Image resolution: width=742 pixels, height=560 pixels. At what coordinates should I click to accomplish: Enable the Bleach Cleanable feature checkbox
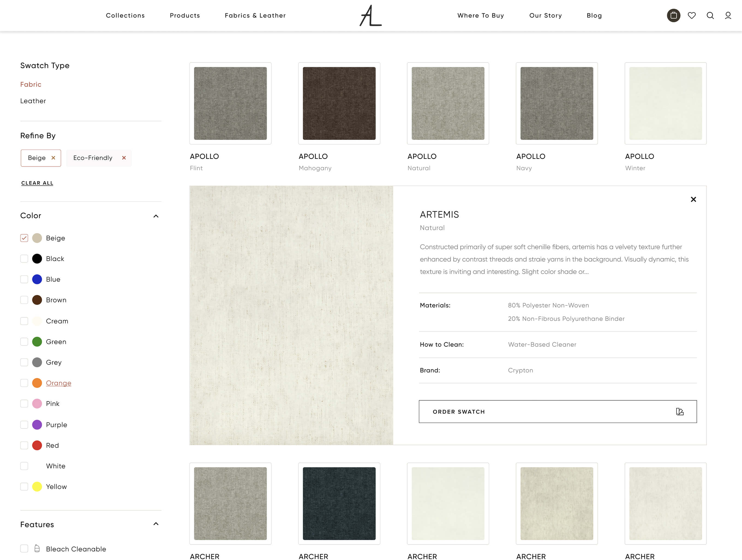pyautogui.click(x=24, y=549)
